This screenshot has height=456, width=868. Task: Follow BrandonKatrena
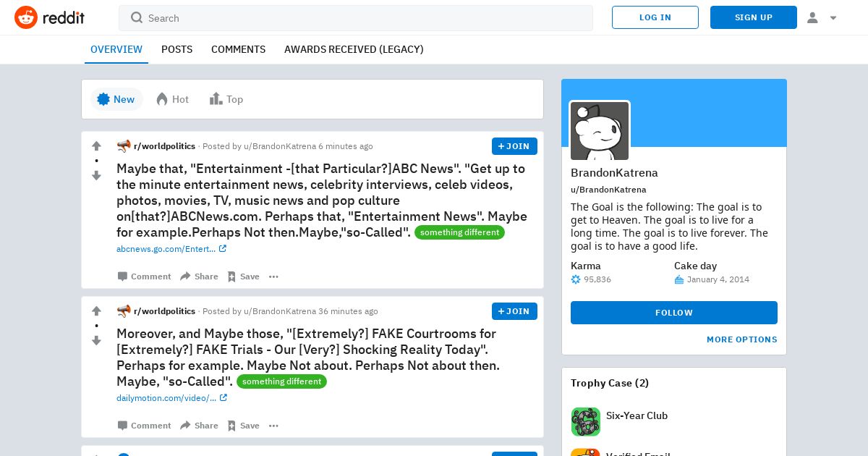pos(674,313)
